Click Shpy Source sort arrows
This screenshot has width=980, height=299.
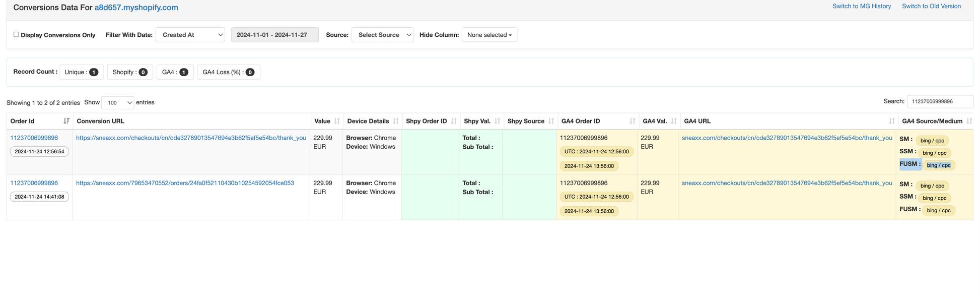551,121
